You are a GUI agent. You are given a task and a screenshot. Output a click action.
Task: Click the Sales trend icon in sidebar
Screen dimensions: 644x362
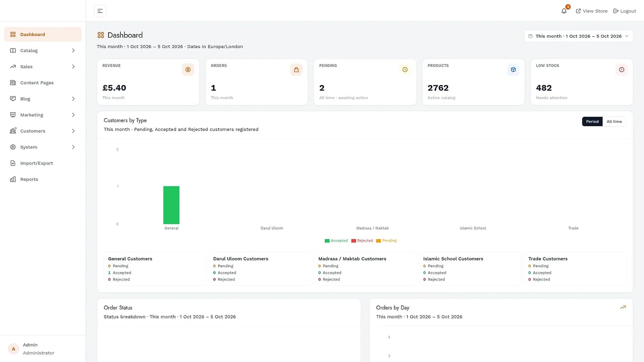click(13, 67)
